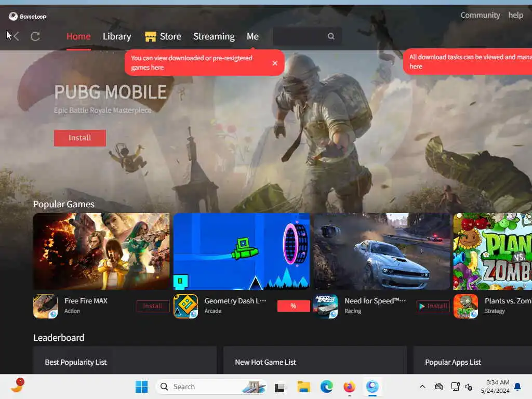Open the taskbar clock and date
Viewport: 532px width, 399px height.
[495, 387]
